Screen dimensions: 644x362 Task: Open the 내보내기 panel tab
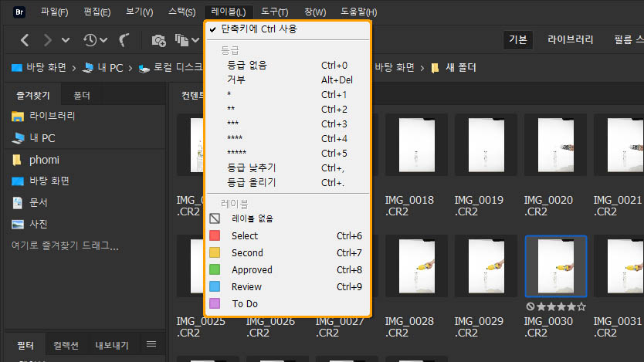point(112,346)
